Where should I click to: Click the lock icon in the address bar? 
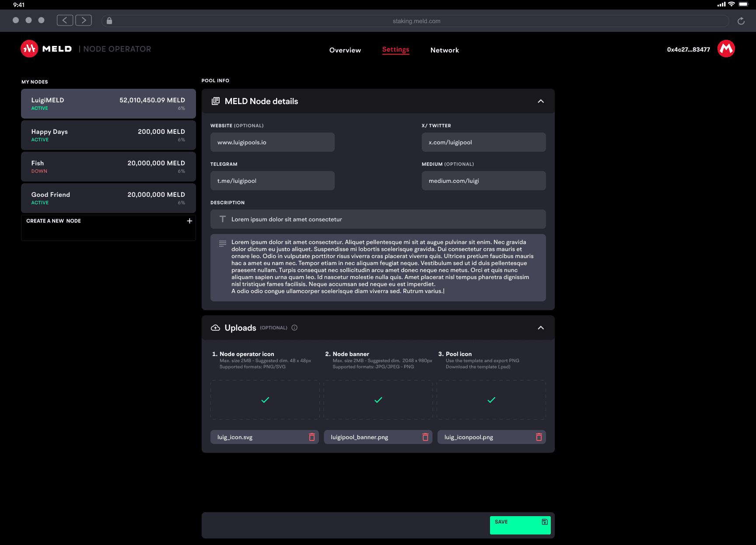pos(109,21)
